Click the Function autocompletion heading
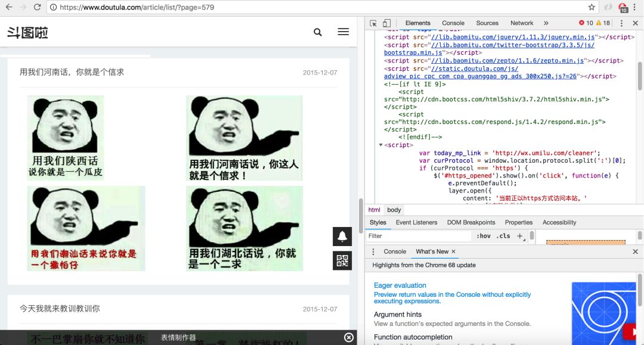644x345 pixels. [x=413, y=337]
